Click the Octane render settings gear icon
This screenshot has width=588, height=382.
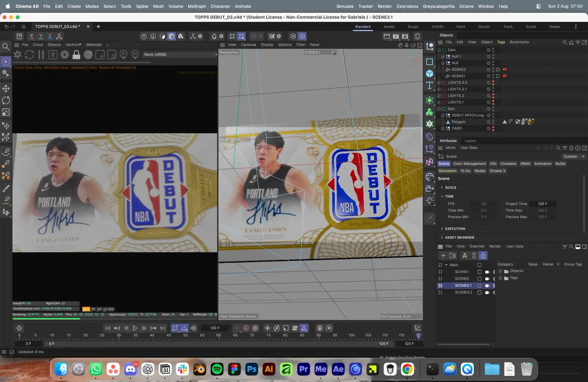65,55
